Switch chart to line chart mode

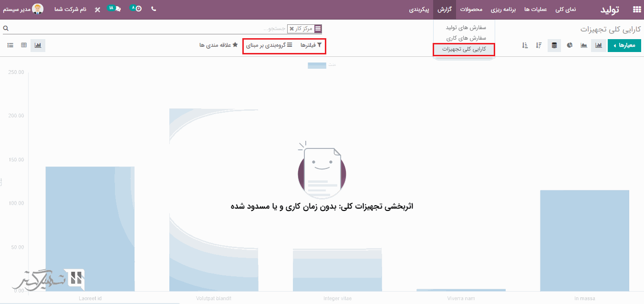(584, 45)
